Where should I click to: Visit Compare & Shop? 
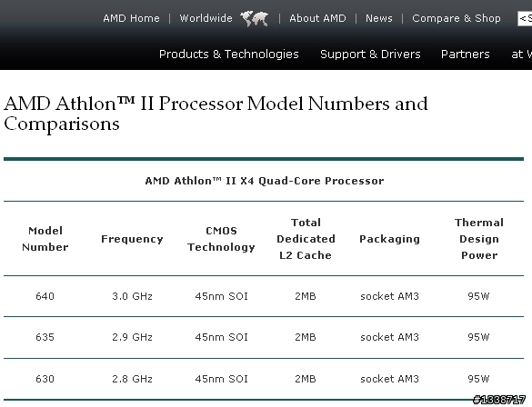click(x=457, y=18)
